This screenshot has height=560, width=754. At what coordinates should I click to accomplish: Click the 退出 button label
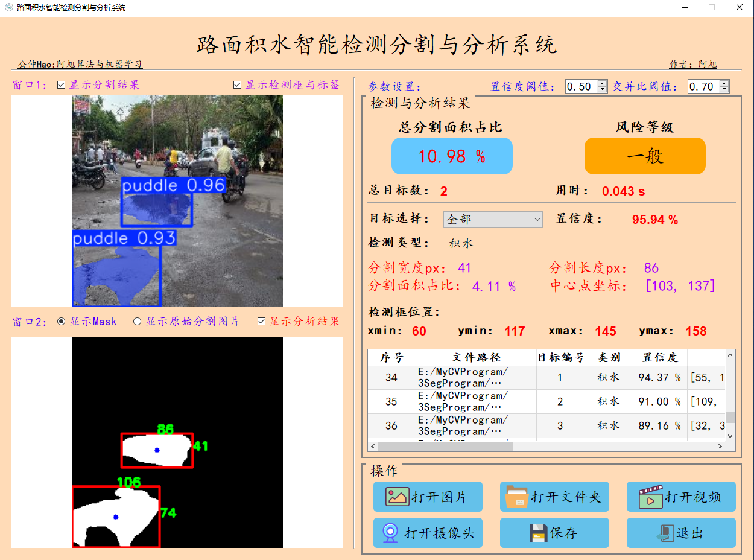pos(690,533)
